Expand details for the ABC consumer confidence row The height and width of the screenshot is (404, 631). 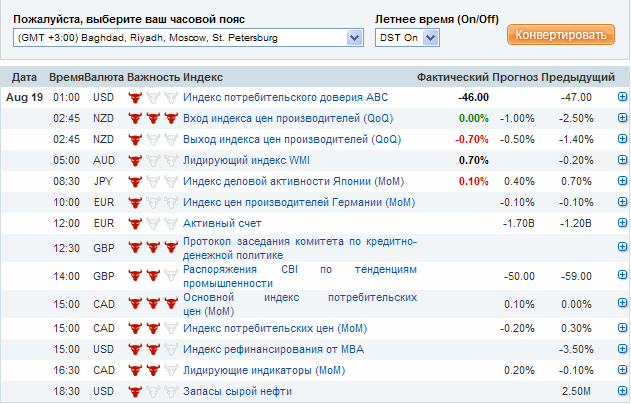coord(622,97)
